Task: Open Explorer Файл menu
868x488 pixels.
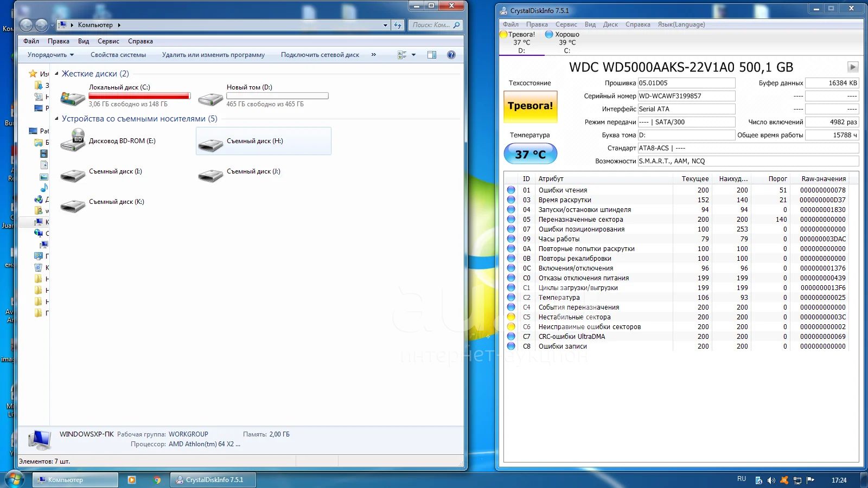Action: click(x=31, y=41)
